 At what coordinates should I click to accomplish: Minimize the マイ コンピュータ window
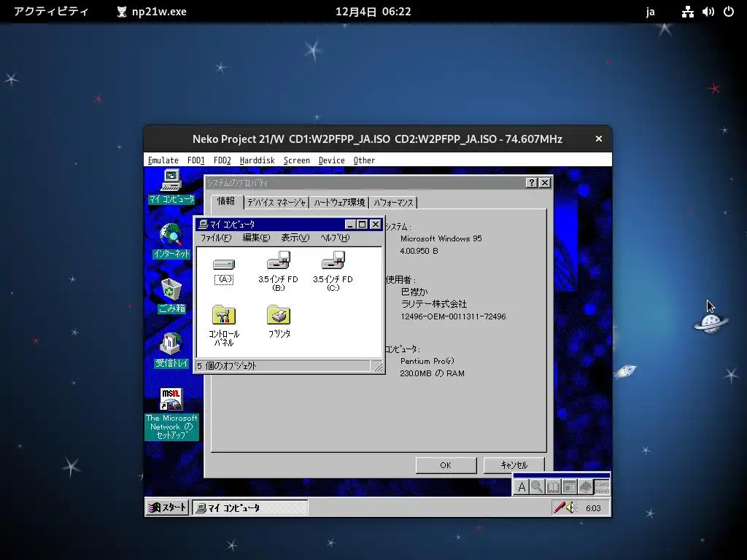351,225
